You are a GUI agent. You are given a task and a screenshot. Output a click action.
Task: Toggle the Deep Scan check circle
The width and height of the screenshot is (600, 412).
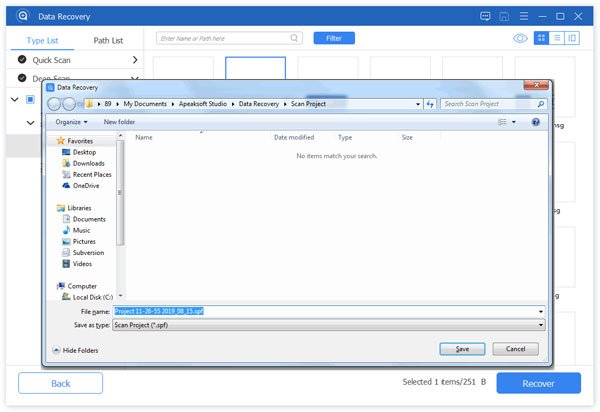pos(22,78)
